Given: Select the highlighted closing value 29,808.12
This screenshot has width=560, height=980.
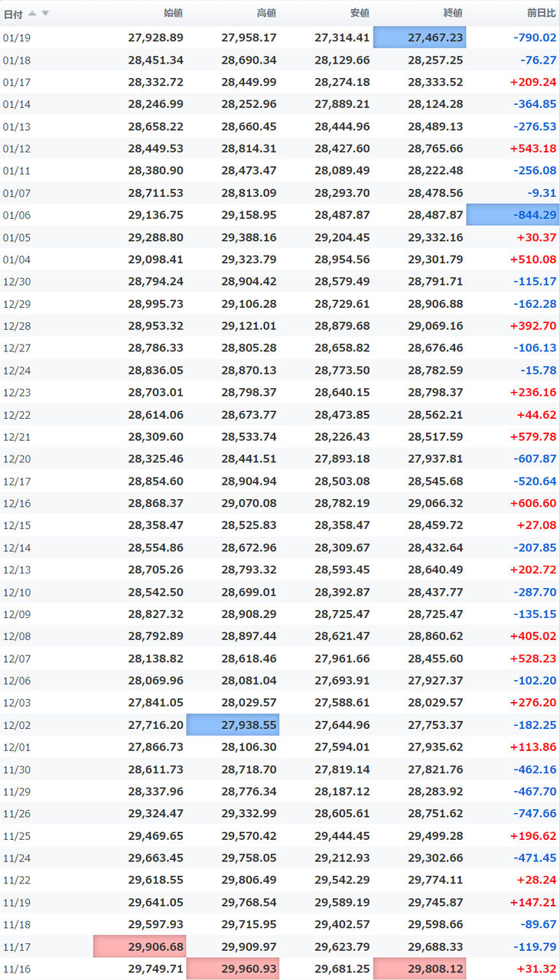Looking at the screenshot, I should [x=419, y=969].
